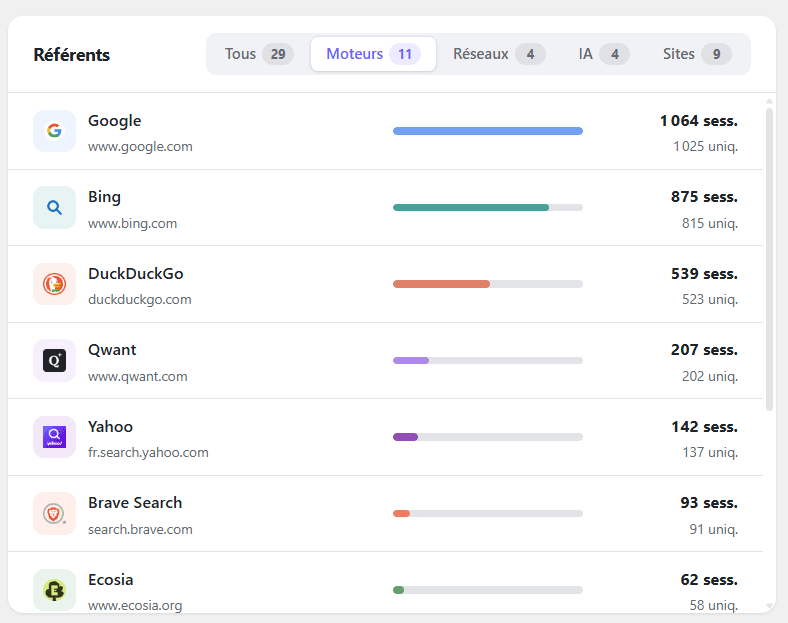Screen dimensions: 788x623
Task: Click the www.qwant.com domain text
Action: click(138, 376)
